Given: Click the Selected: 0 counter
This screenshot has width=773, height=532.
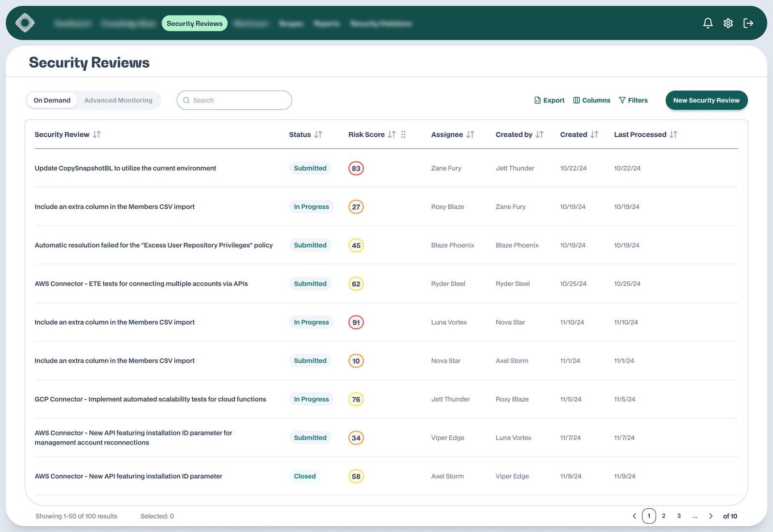Looking at the screenshot, I should (157, 516).
